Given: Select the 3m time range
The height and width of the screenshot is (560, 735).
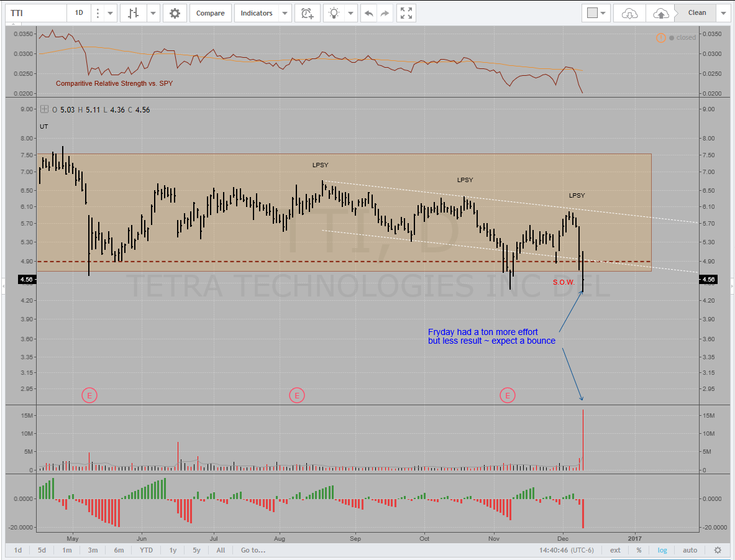Looking at the screenshot, I should tap(93, 550).
